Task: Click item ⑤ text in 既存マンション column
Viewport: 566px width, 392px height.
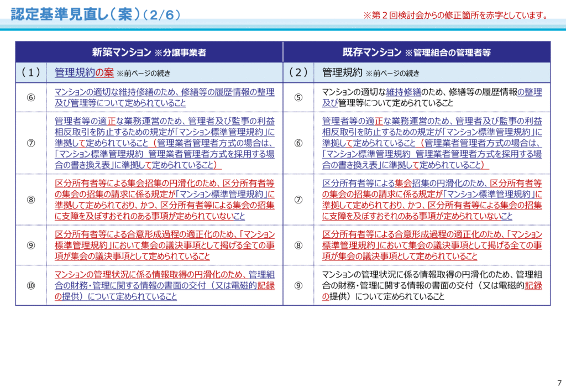Action: (x=432, y=97)
